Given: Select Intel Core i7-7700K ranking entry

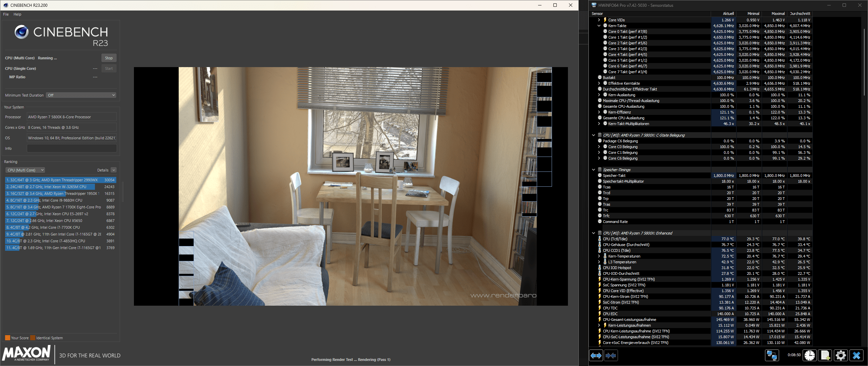Looking at the screenshot, I should click(x=60, y=227).
